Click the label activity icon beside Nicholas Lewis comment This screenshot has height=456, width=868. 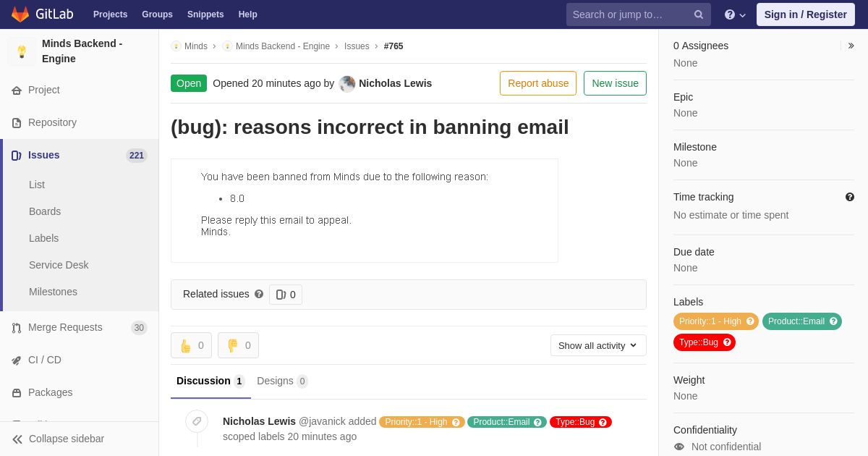(197, 421)
